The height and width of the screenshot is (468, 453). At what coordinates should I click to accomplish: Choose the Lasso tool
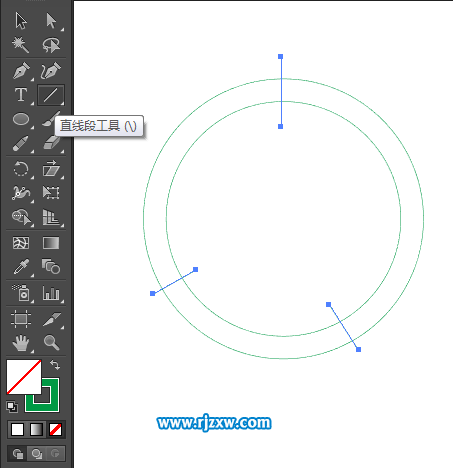(51, 45)
